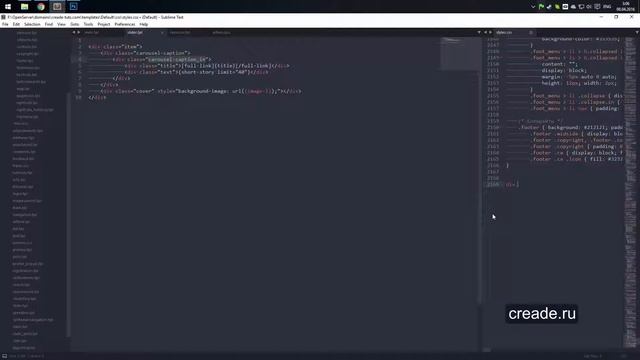The width and height of the screenshot is (640, 360).
Task: Click the 'height: ... width:' CSS line
Action: point(579,83)
